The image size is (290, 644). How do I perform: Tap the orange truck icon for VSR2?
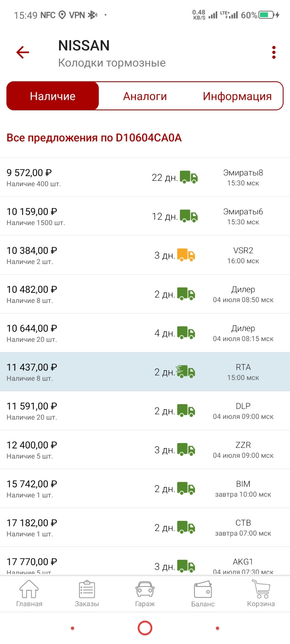(x=186, y=255)
